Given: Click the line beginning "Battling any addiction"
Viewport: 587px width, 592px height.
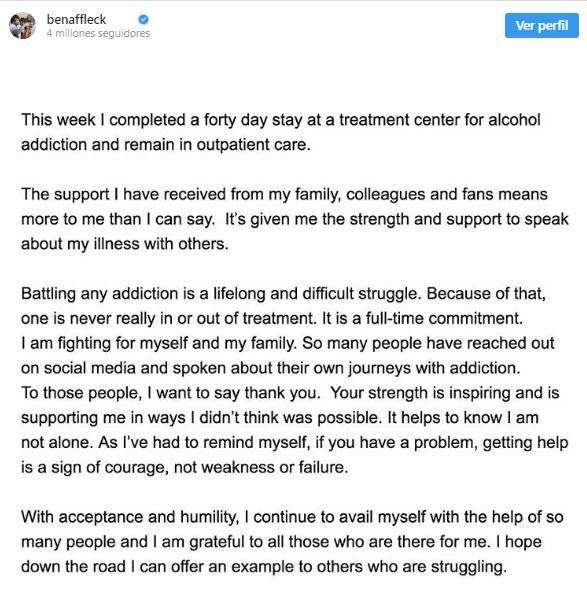Looking at the screenshot, I should point(283,294).
